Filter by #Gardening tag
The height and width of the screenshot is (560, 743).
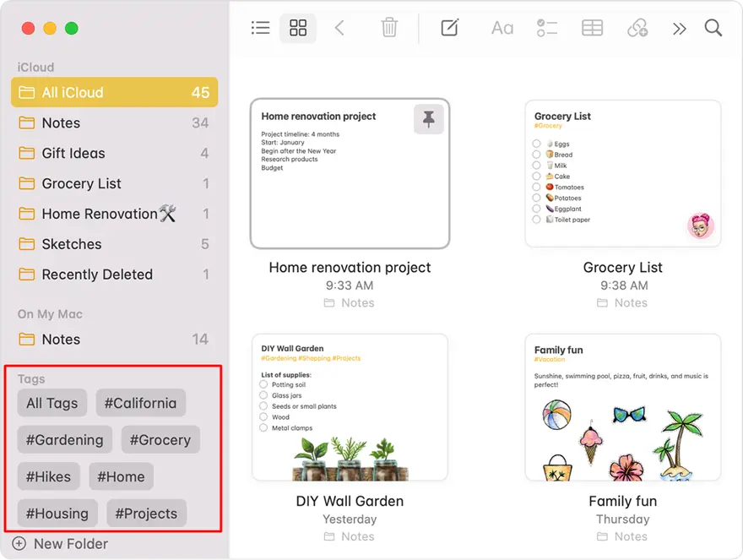[64, 440]
